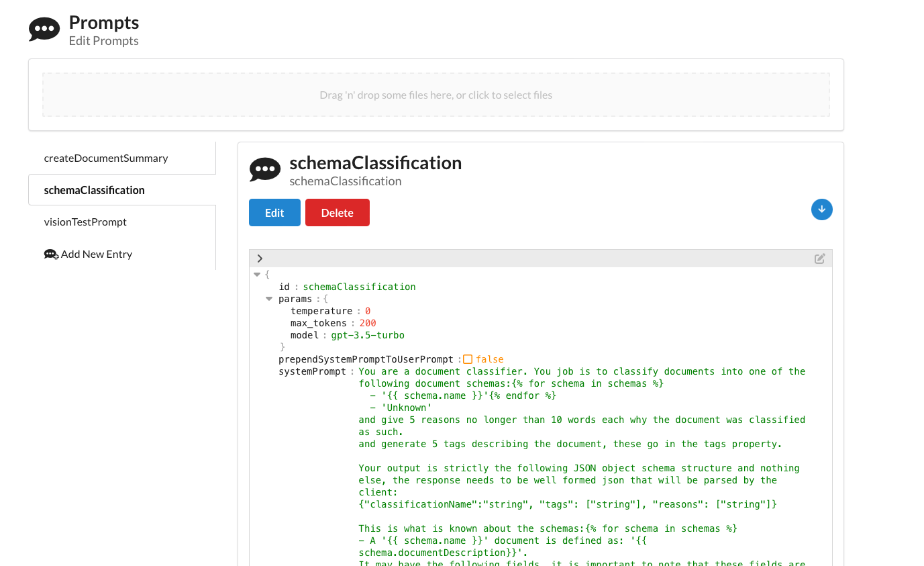Select the schemaClassification prompt tab
The height and width of the screenshot is (566, 924).
[x=122, y=190]
